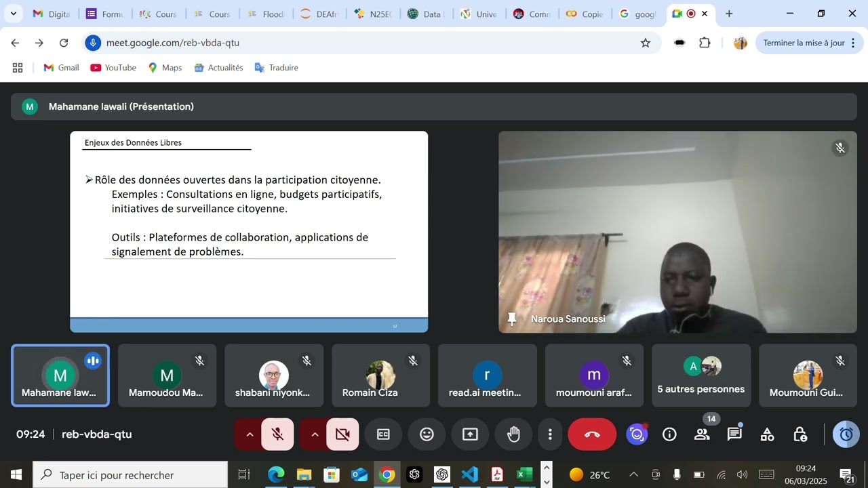Select read.ai meeting participant tile
Screen dimensions: 868x488
(487, 375)
